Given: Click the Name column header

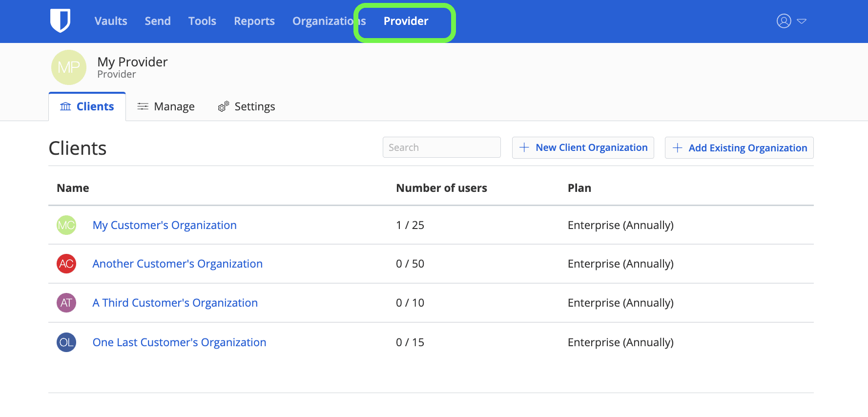Looking at the screenshot, I should pos(73,188).
